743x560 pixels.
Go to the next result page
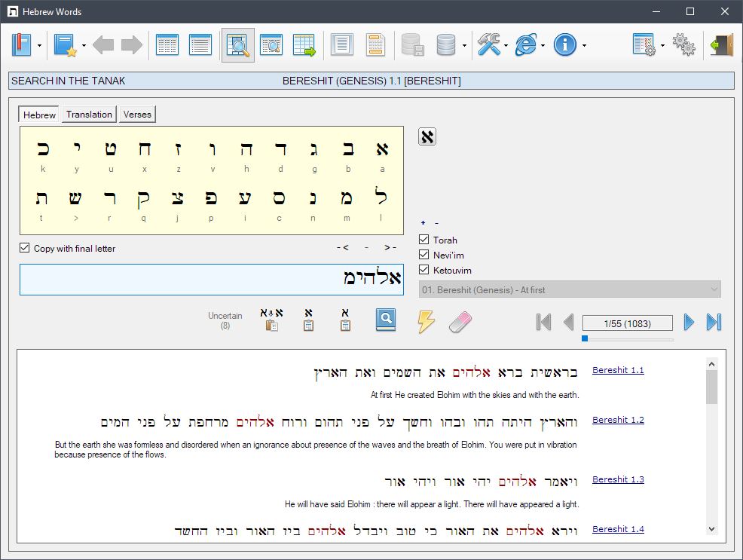pyautogui.click(x=689, y=323)
